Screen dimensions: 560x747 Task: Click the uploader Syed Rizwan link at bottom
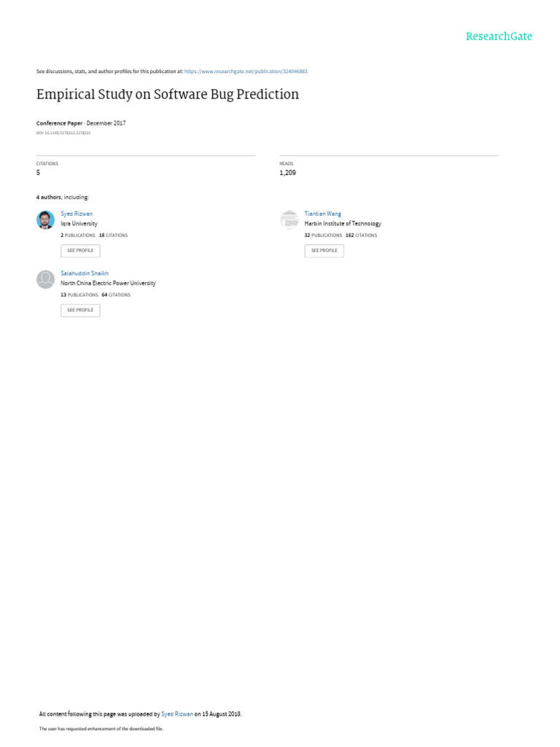click(x=177, y=714)
